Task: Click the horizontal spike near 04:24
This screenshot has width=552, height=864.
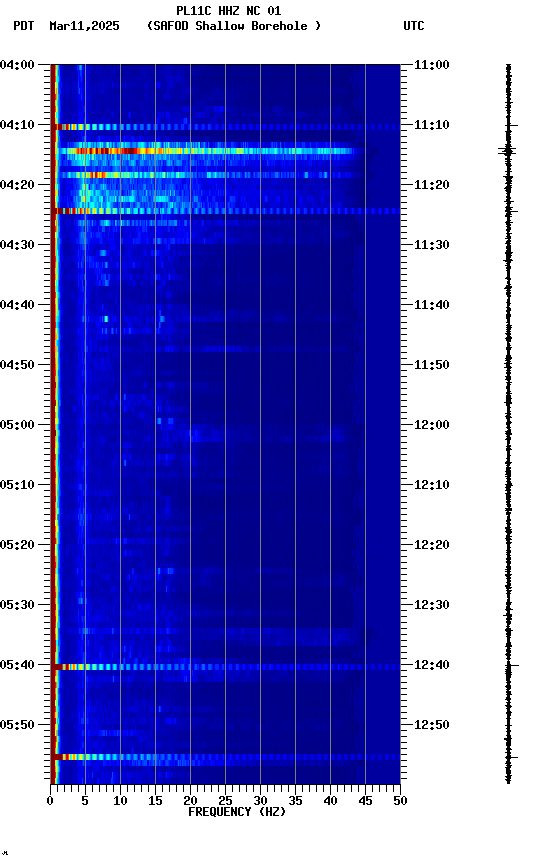Action: (226, 211)
